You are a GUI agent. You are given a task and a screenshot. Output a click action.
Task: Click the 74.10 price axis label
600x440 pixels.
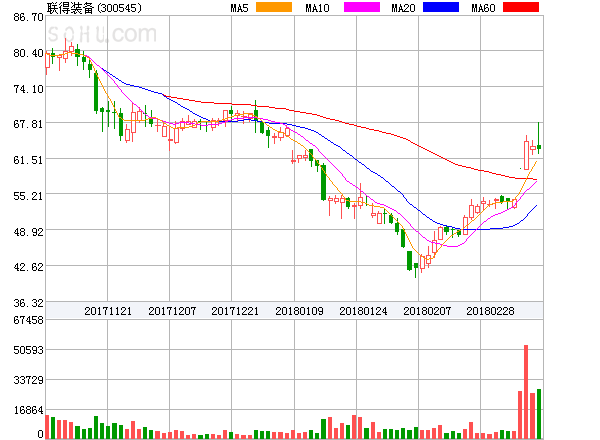click(28, 89)
